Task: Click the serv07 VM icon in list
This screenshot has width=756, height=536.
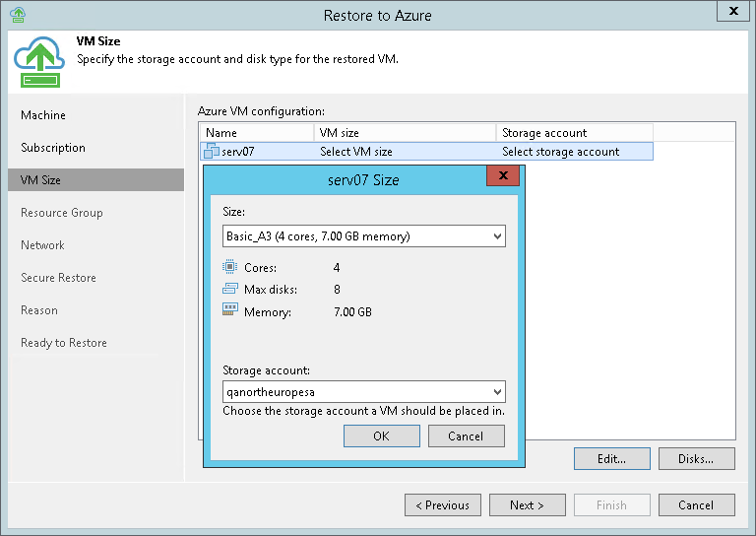Action: click(x=211, y=152)
